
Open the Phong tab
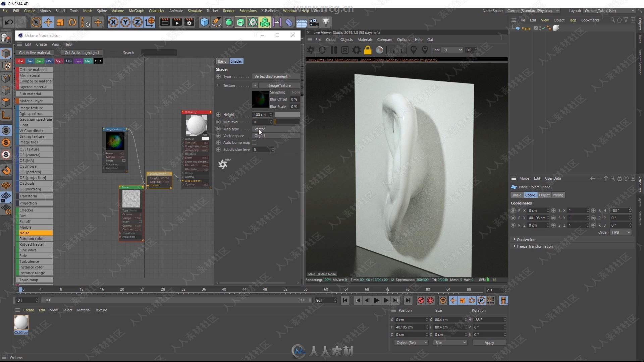pyautogui.click(x=558, y=195)
